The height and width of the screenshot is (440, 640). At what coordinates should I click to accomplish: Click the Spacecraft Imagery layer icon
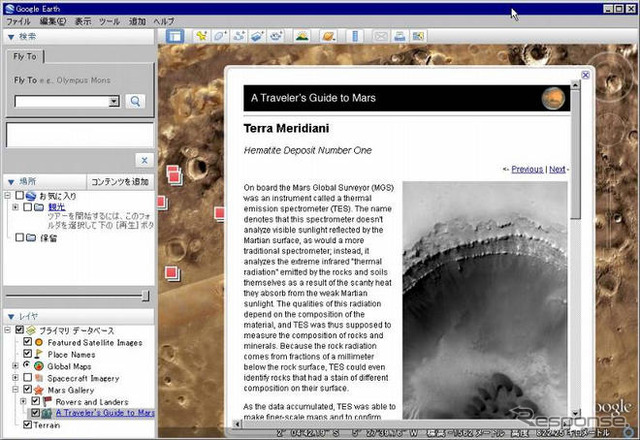click(39, 378)
